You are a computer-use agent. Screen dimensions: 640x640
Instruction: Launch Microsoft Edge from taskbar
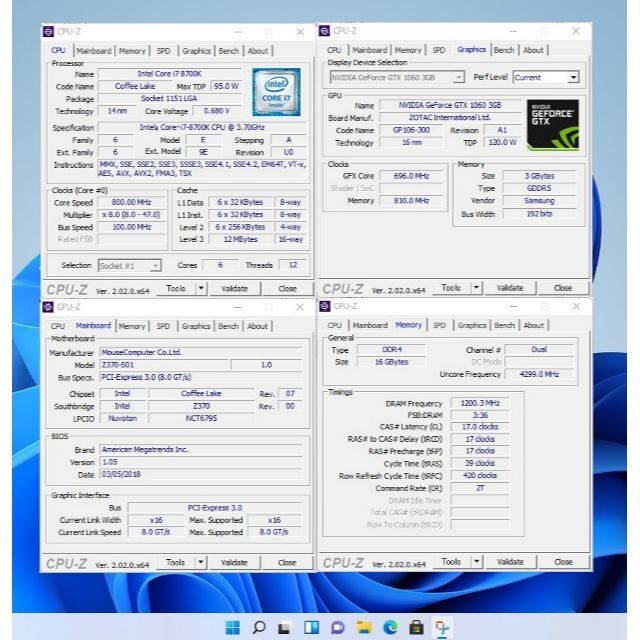click(390, 627)
